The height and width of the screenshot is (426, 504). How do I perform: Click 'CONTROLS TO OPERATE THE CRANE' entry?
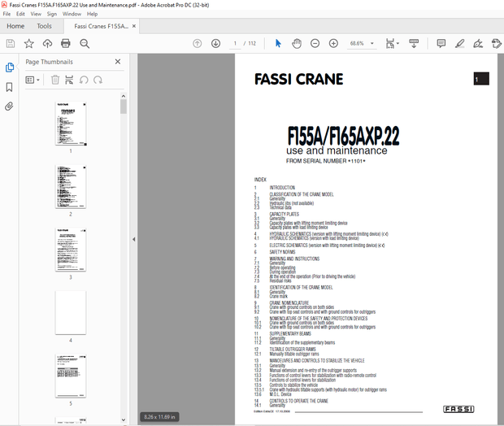[x=298, y=401]
